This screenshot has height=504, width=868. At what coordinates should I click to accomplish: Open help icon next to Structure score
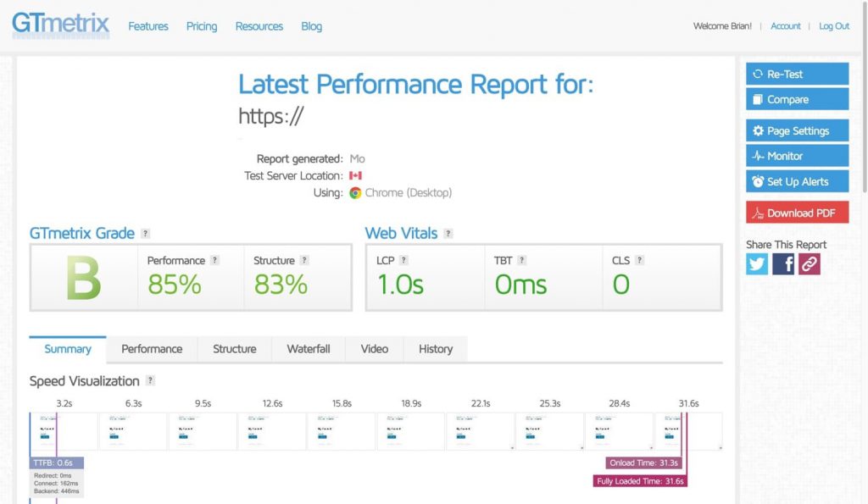304,260
